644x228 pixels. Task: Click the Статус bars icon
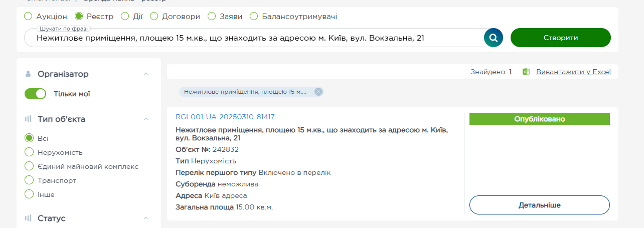click(x=28, y=218)
